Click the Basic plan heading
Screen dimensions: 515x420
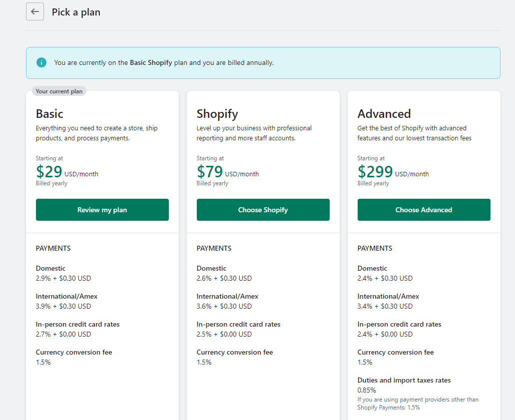(x=49, y=114)
